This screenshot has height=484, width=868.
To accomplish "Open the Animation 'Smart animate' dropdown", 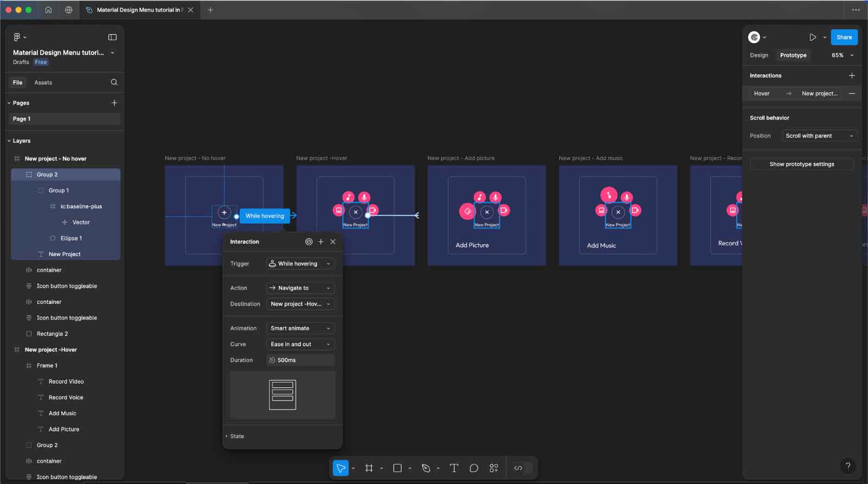I will pos(300,328).
